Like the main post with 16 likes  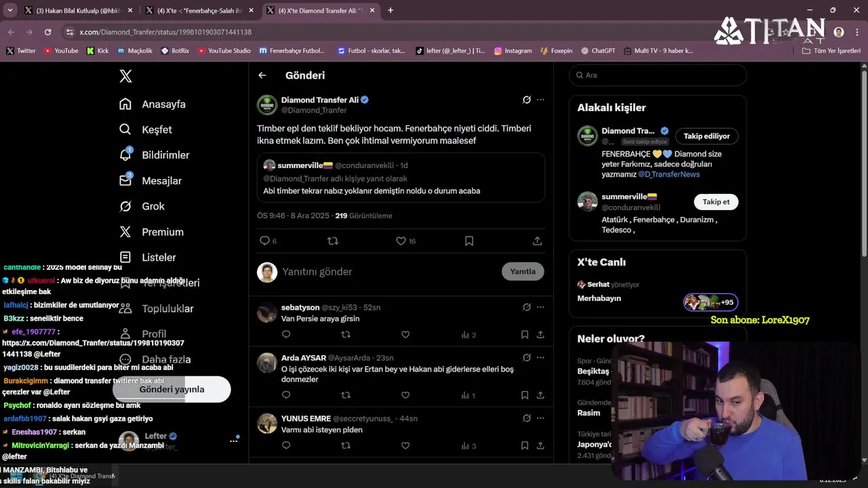pos(406,241)
